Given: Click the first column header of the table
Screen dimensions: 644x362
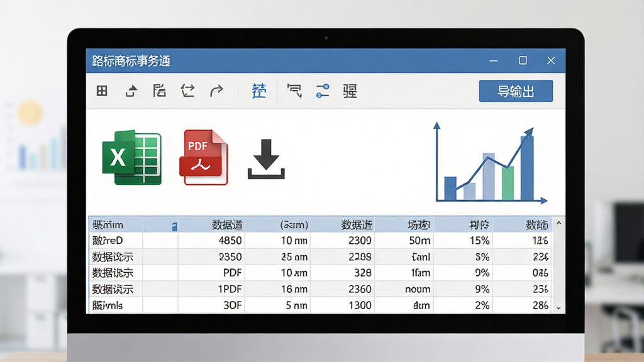Looking at the screenshot, I should pos(116,225).
